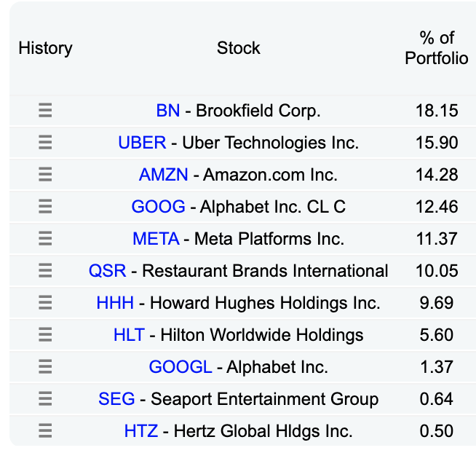Click history icon beside Uber Technologies

point(45,143)
